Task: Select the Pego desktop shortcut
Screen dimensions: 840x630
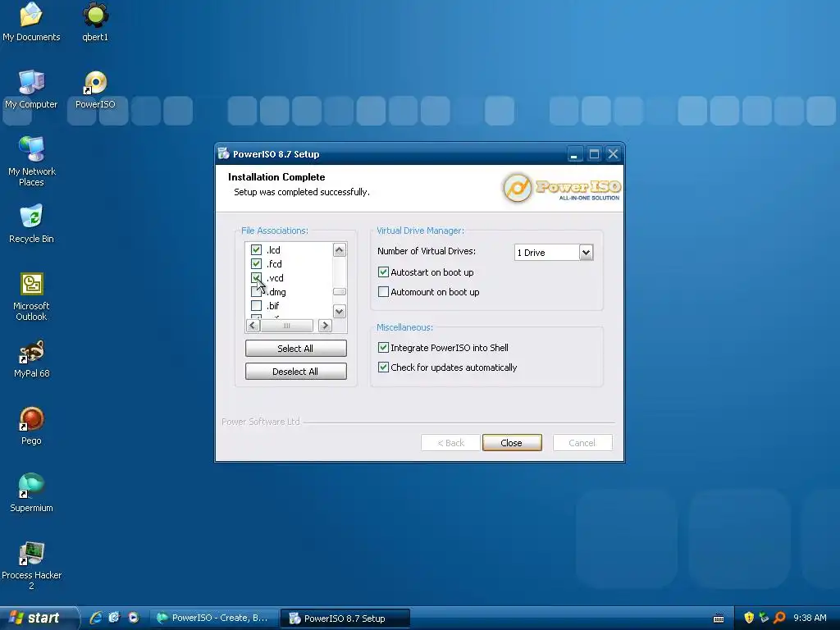Action: click(32, 426)
